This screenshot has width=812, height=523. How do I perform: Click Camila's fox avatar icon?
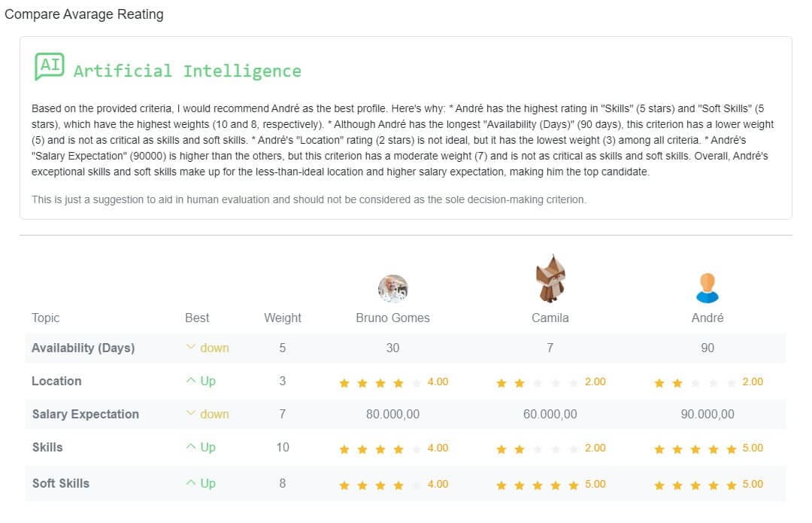tap(550, 278)
